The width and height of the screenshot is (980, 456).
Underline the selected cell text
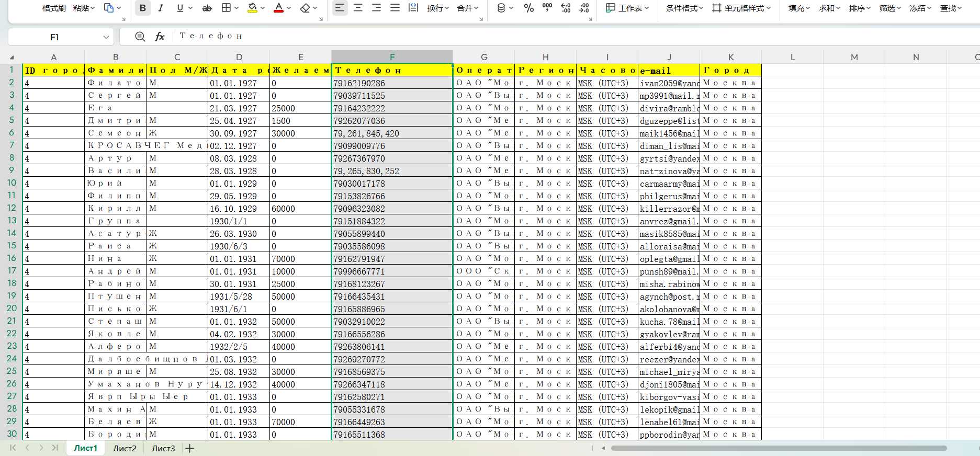[x=180, y=8]
